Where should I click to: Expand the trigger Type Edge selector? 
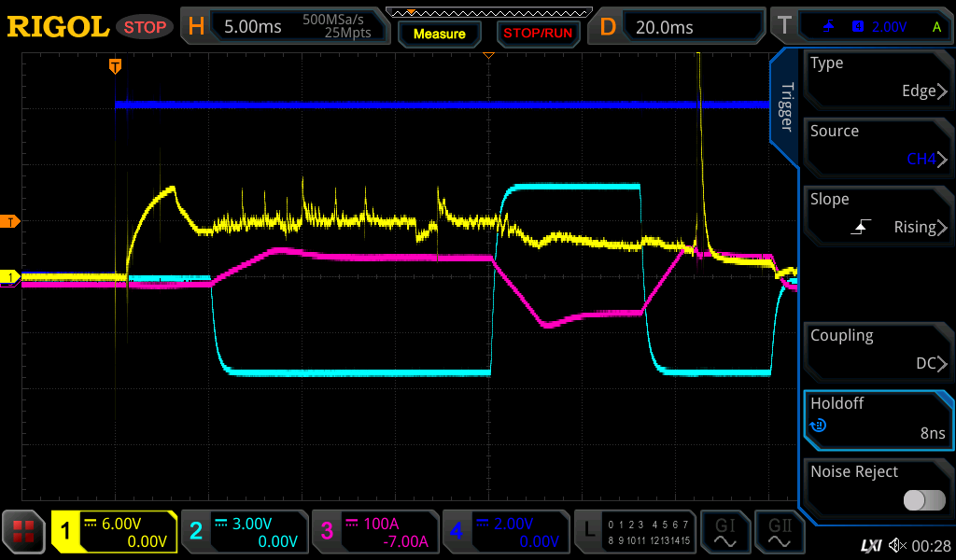(879, 77)
